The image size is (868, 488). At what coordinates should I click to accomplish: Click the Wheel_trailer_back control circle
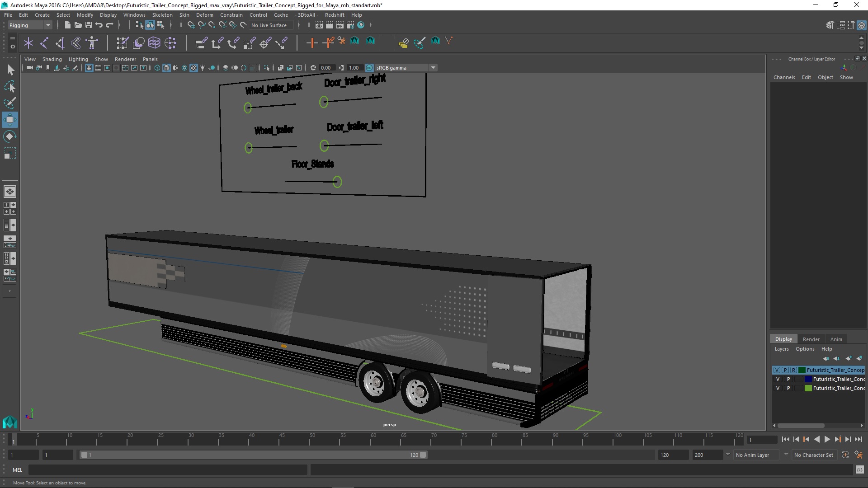[248, 108]
